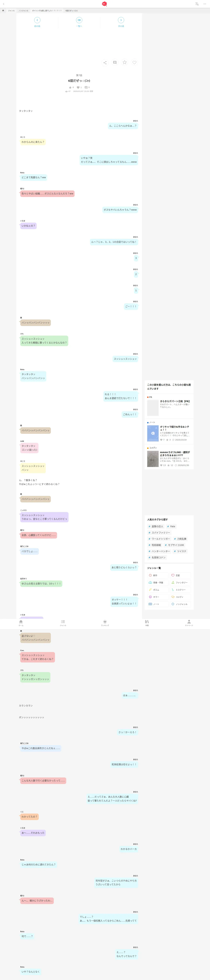Open ノンジャンル breadcrumb link
The height and width of the screenshot is (980, 210).
click(23, 11)
